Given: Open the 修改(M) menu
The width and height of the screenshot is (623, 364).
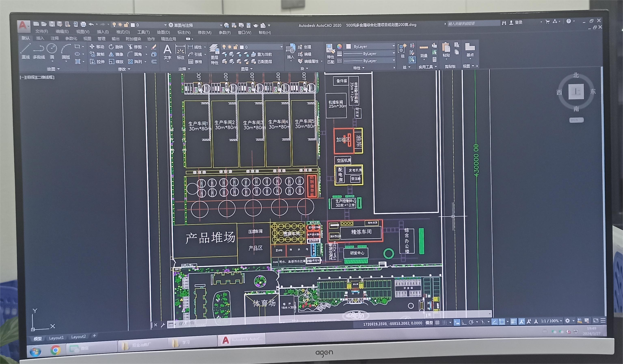Looking at the screenshot, I should tap(205, 32).
